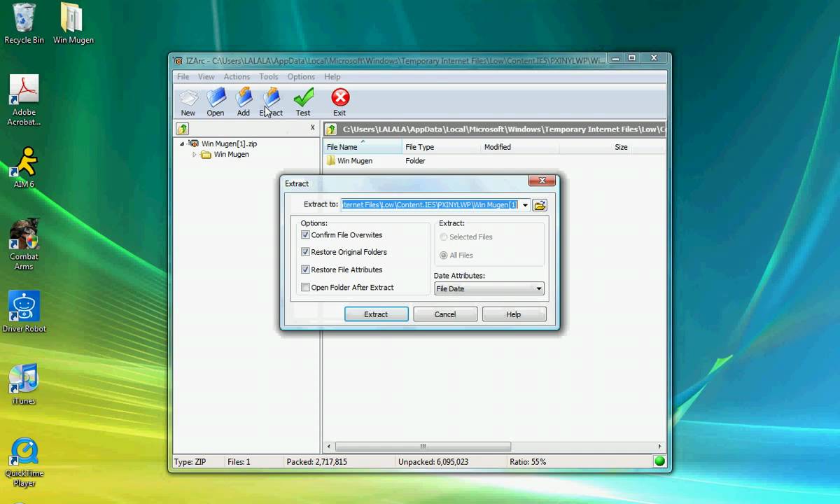Choose the Selected Files radio button
This screenshot has height=504, width=840.
444,237
